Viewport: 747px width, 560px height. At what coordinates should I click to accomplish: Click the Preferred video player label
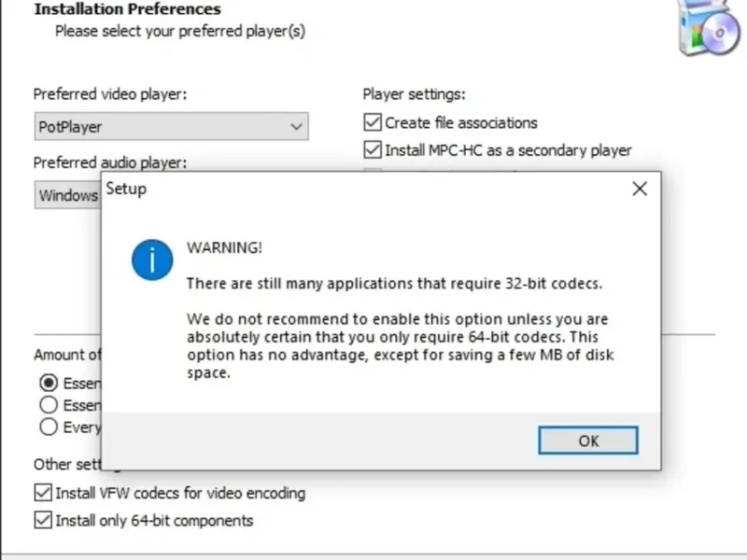[x=110, y=94]
